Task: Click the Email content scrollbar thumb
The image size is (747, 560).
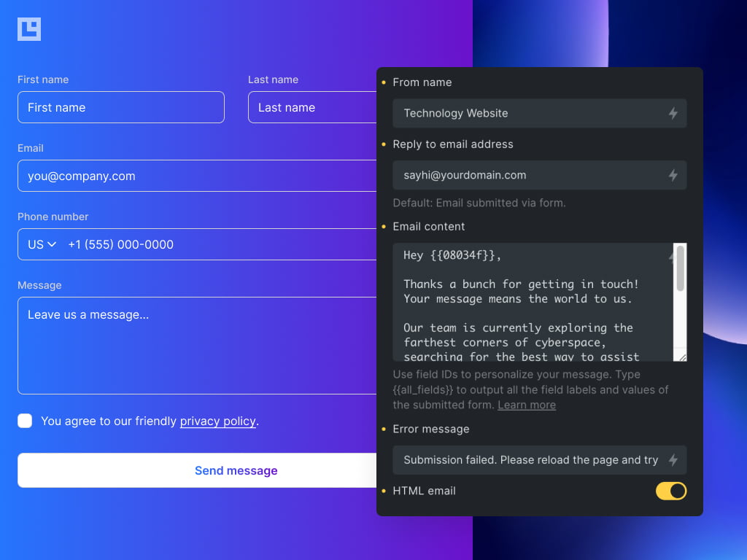Action: point(680,268)
